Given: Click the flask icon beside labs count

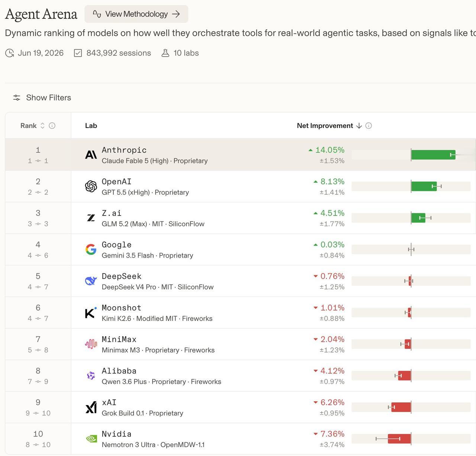Looking at the screenshot, I should (x=165, y=53).
